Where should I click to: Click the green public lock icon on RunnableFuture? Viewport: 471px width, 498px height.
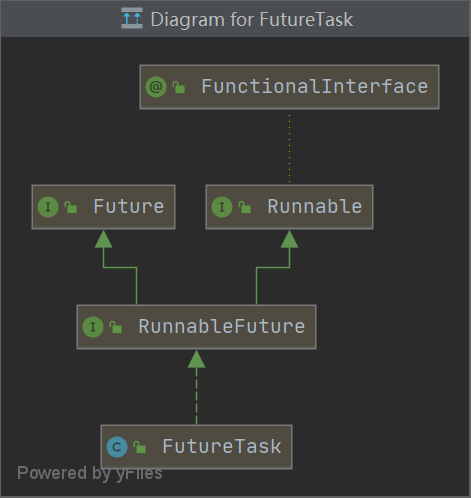[x=116, y=327]
